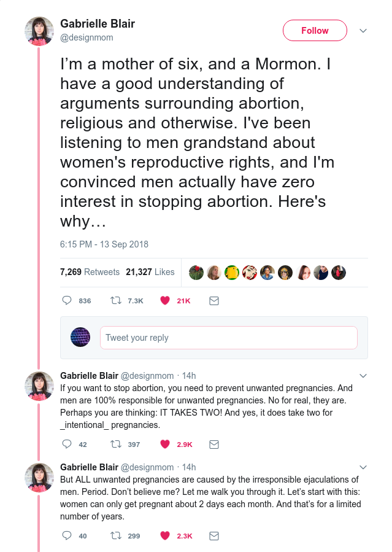Reply to the main tweet
Viewport: 392px width, 552px height.
click(67, 301)
